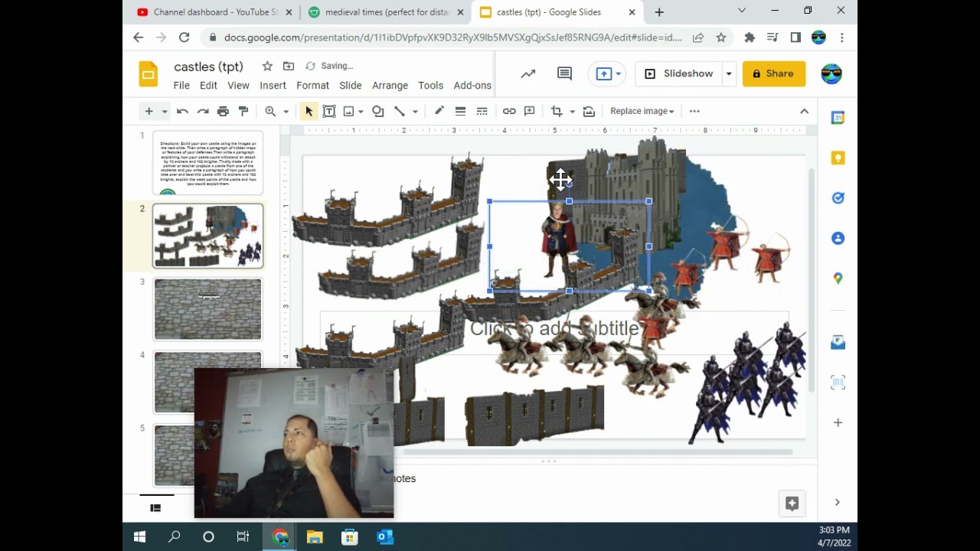Select slide 1 thumbnail with directions text
The width and height of the screenshot is (980, 551).
(207, 162)
